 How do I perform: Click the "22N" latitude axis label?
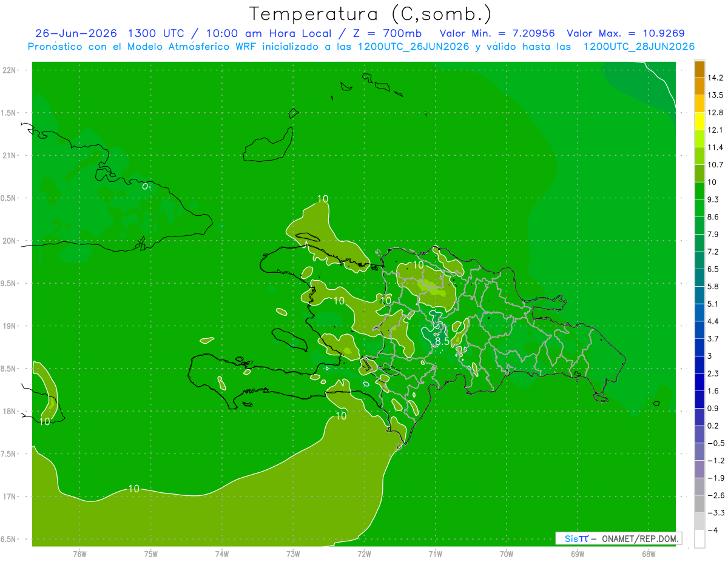10,70
